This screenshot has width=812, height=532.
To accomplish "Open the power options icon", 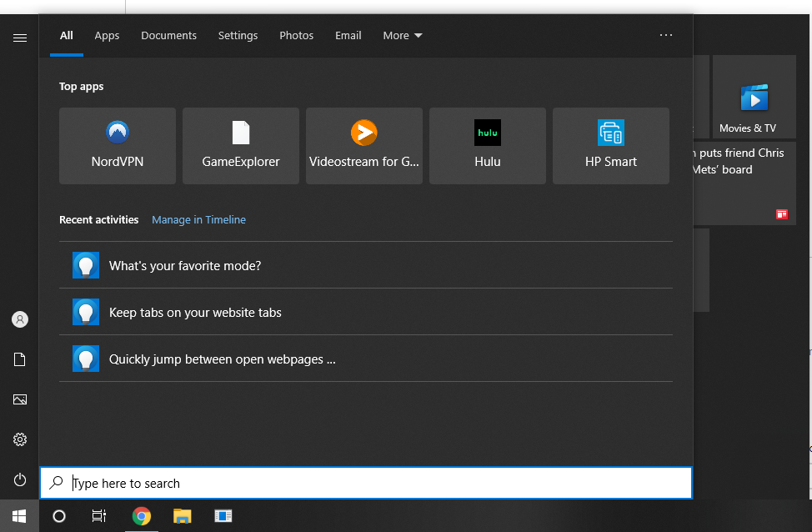I will pyautogui.click(x=19, y=479).
